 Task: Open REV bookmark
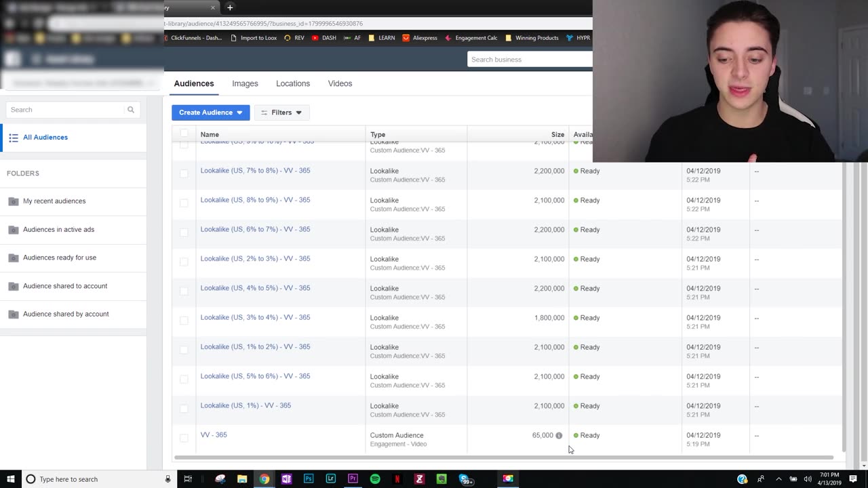point(294,38)
